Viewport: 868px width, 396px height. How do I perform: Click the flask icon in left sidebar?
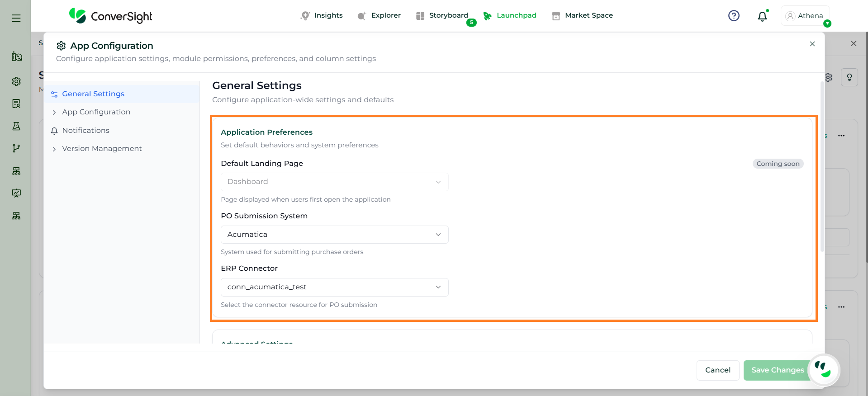[x=16, y=126]
